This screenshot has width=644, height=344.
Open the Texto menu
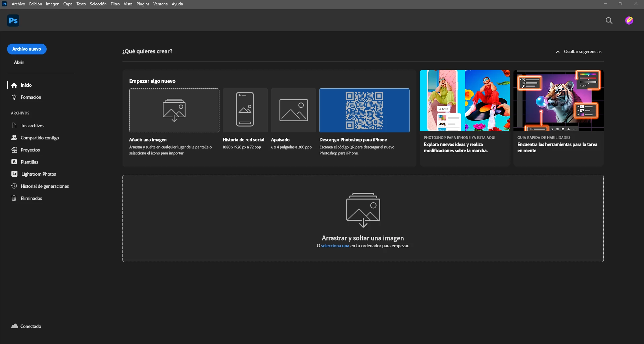81,4
